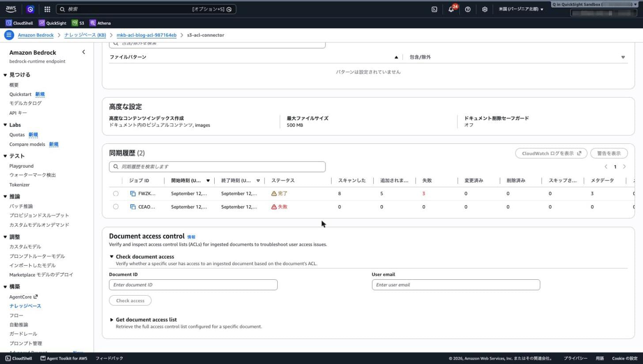This screenshot has height=364, width=643.
Task: Click the Check access button
Action: pos(130,300)
